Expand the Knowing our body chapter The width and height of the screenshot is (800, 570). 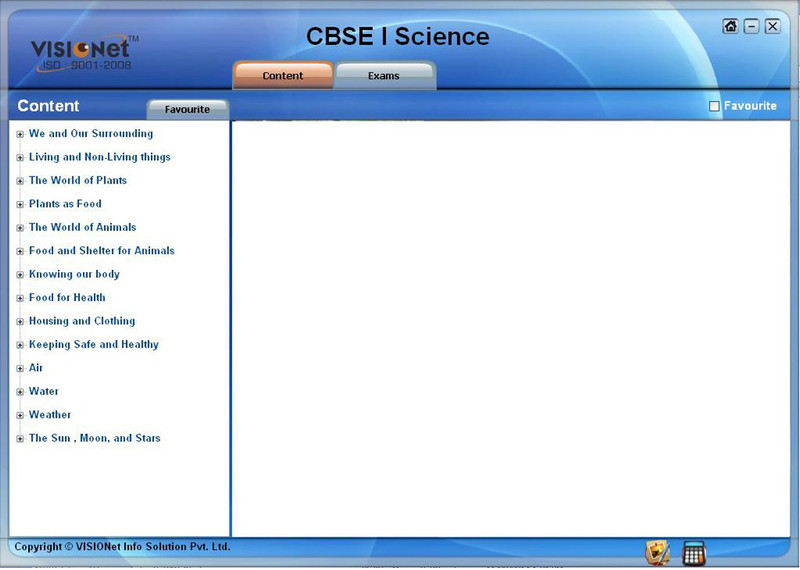[x=20, y=275]
